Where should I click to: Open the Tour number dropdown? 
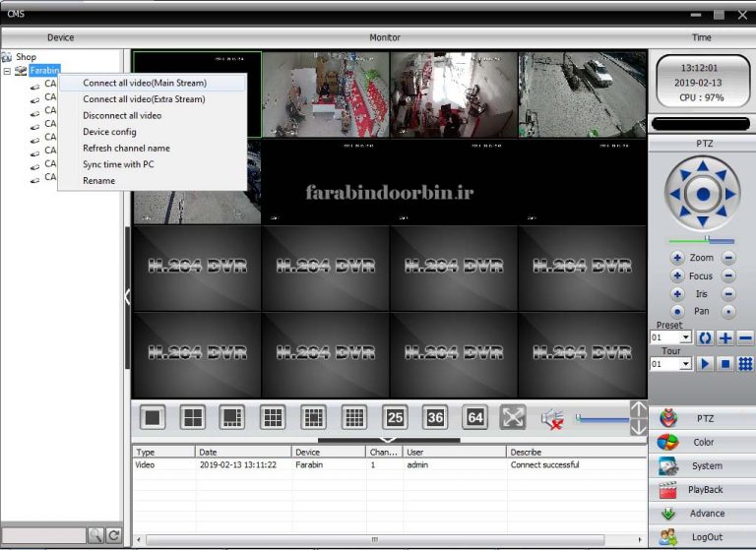(x=685, y=364)
